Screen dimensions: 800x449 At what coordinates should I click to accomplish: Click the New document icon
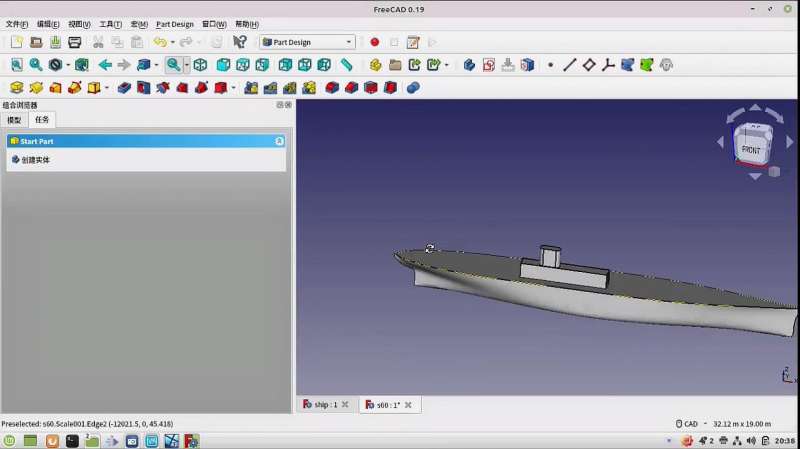16,42
